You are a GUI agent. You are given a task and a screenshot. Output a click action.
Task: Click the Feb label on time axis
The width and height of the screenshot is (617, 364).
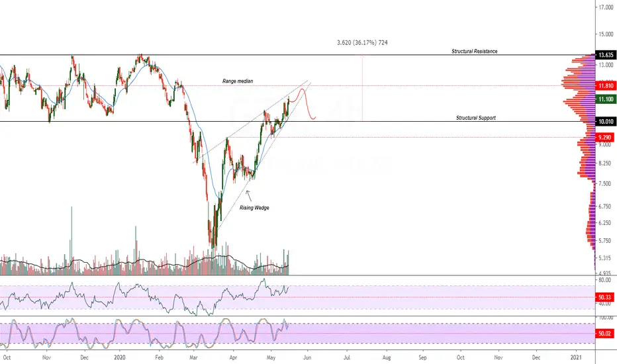[159, 357]
